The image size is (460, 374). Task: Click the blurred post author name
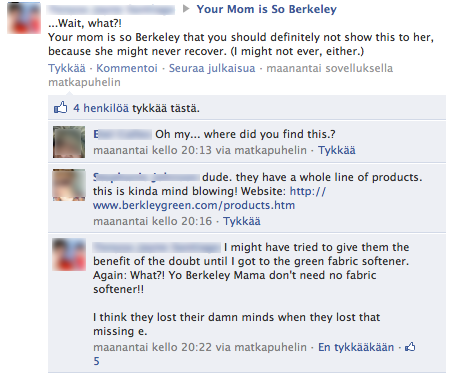[x=111, y=9]
